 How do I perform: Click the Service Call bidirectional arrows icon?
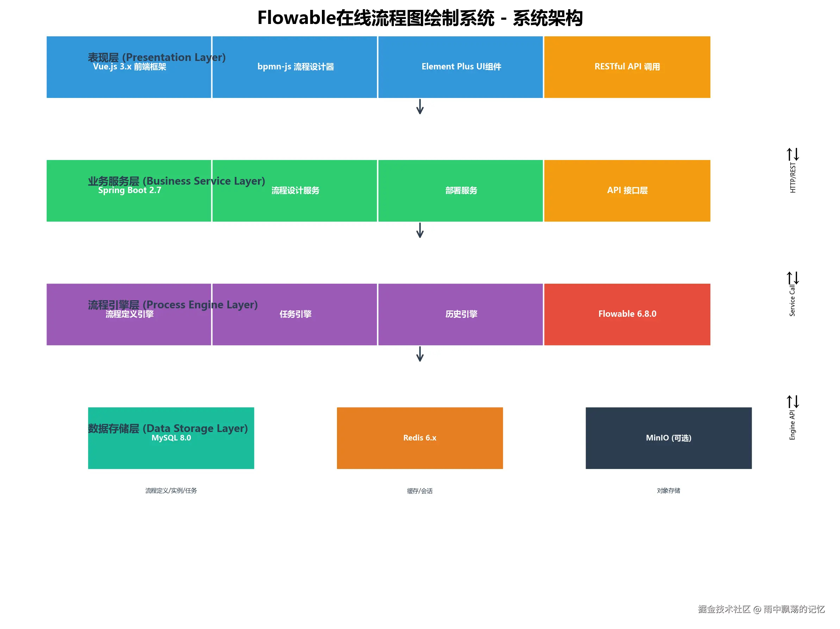point(792,278)
